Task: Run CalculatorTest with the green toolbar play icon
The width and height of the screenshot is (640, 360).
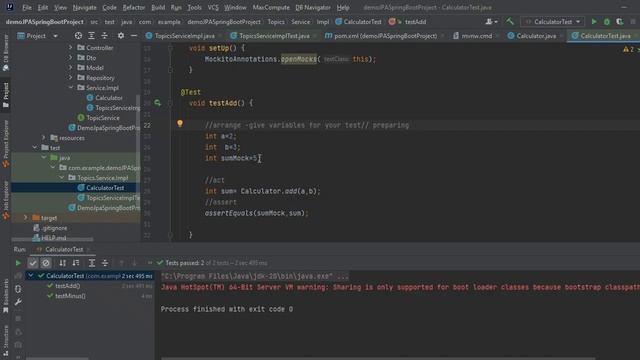Action: (594, 22)
